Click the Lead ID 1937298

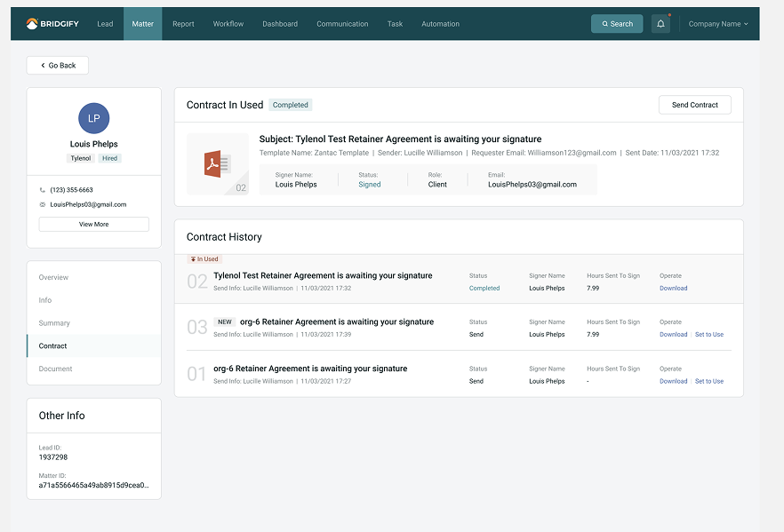point(53,457)
